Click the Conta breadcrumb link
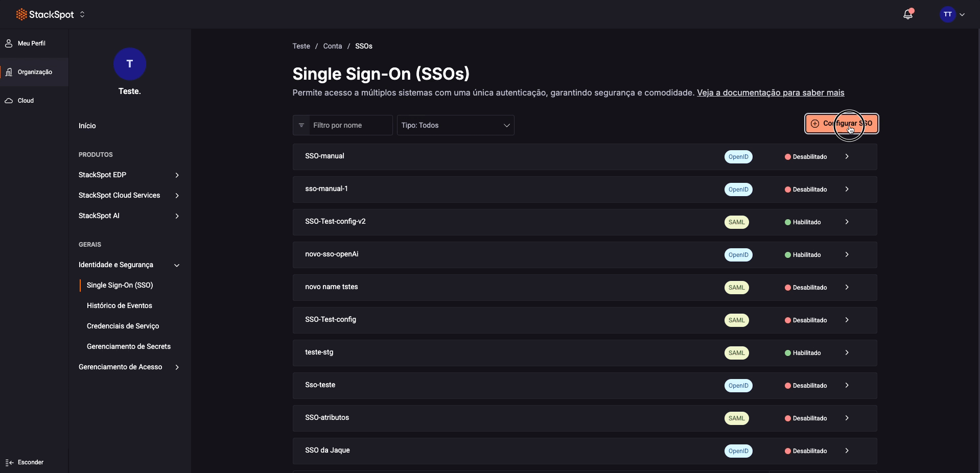Screen dimensions: 980x473 (x=333, y=45)
